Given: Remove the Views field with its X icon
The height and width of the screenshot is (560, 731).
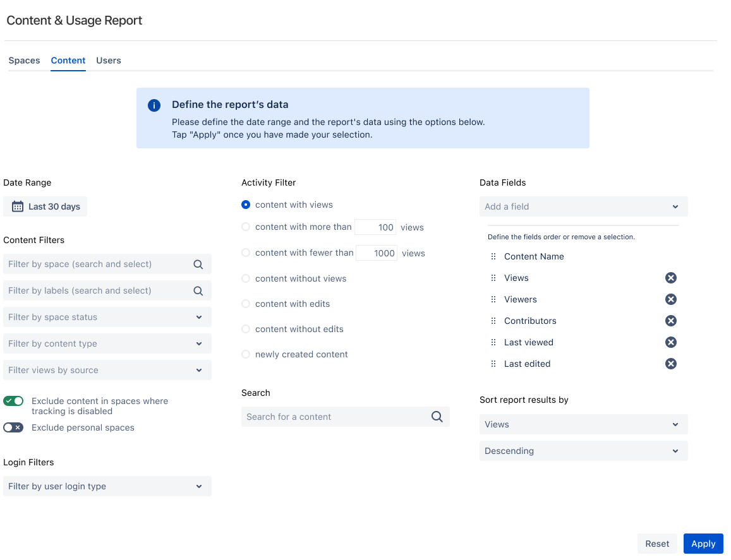Looking at the screenshot, I should (671, 278).
